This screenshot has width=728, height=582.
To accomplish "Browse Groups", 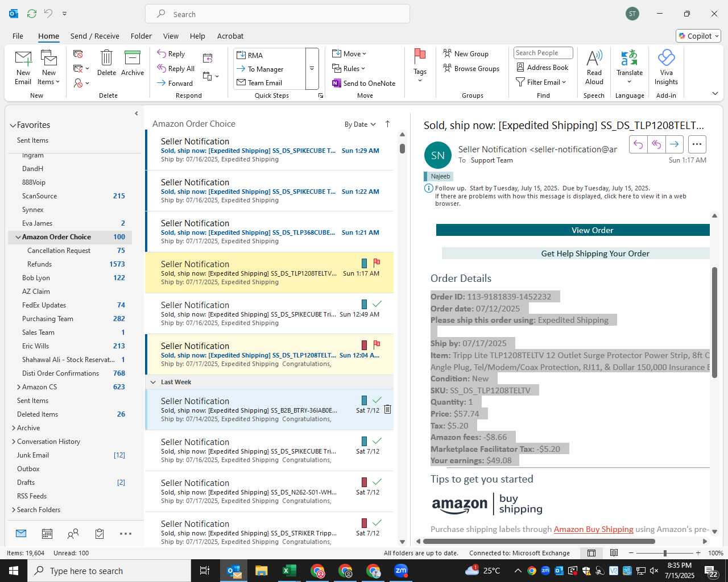I will (471, 68).
